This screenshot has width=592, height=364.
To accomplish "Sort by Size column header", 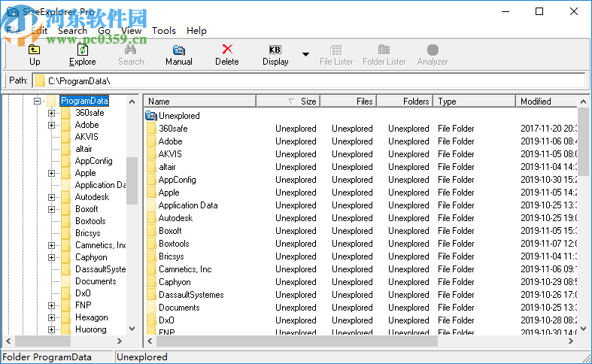I will pyautogui.click(x=288, y=102).
